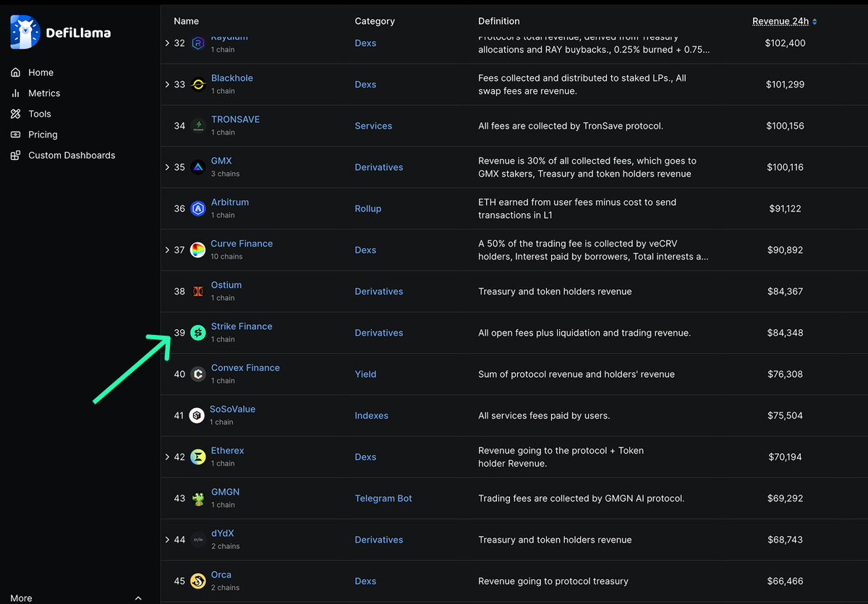
Task: Click the DefiLlama logo
Action: click(61, 33)
